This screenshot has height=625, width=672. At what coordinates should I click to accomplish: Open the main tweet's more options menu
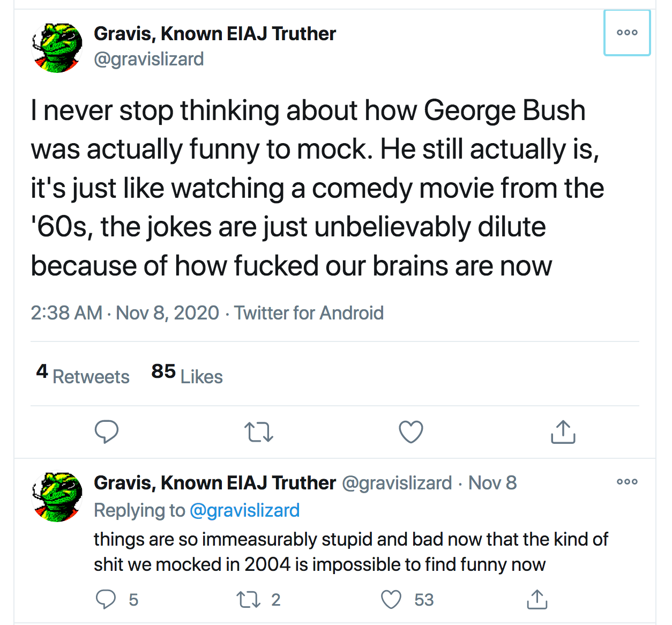pos(627,33)
